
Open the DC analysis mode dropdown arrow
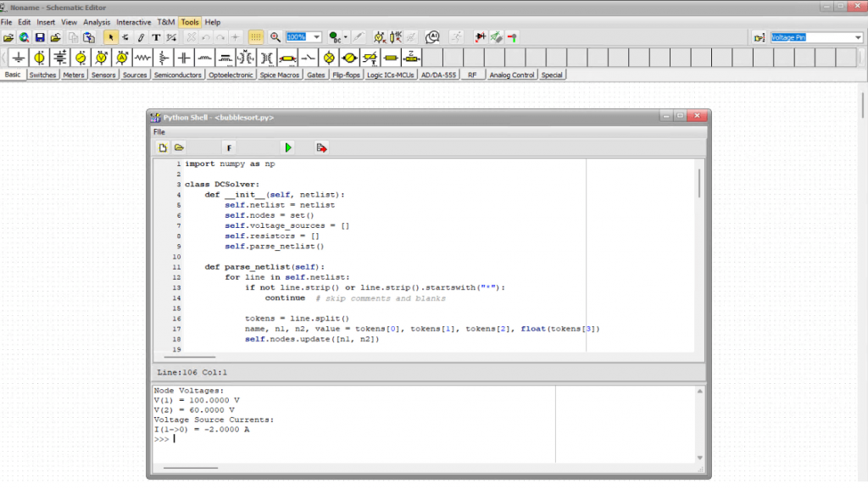pos(346,37)
